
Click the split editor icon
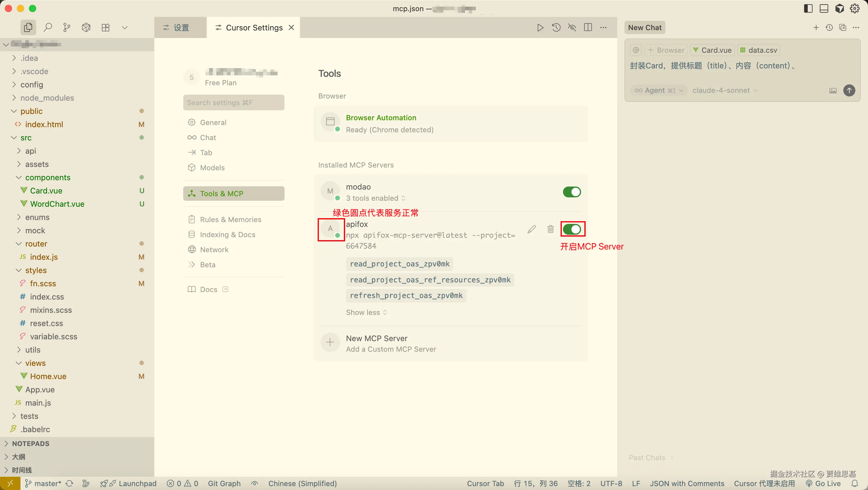(x=588, y=28)
